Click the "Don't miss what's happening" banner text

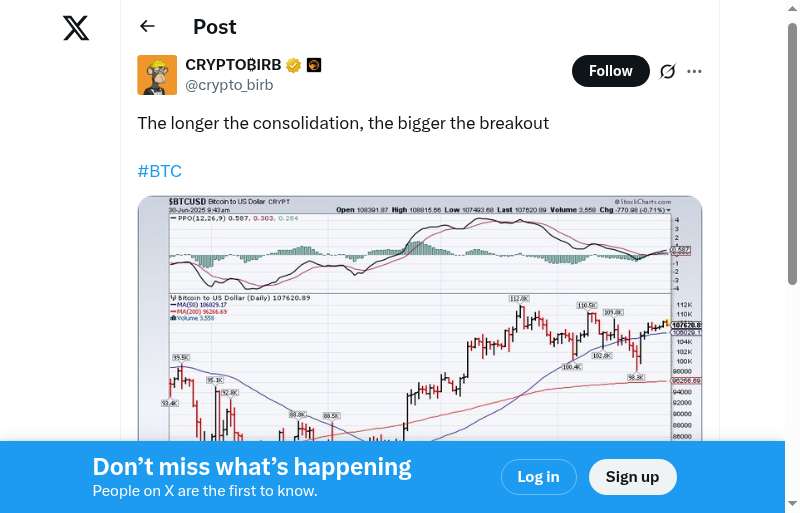point(252,467)
